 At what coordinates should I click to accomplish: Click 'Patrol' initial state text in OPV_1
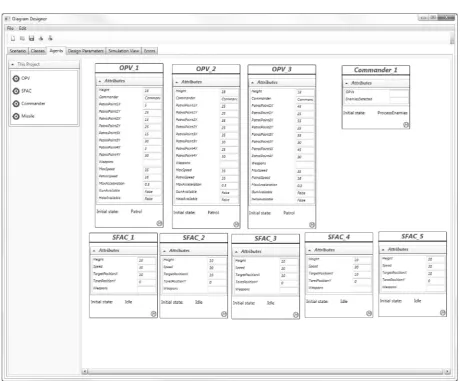pyautogui.click(x=136, y=211)
